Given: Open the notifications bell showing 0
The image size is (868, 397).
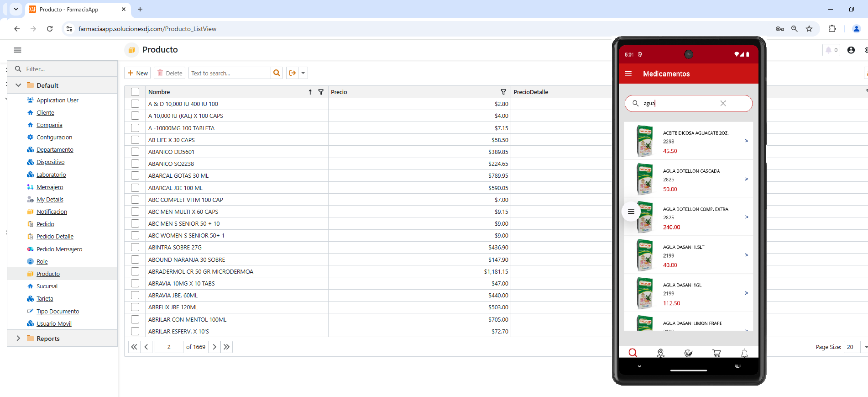Looking at the screenshot, I should coord(831,50).
